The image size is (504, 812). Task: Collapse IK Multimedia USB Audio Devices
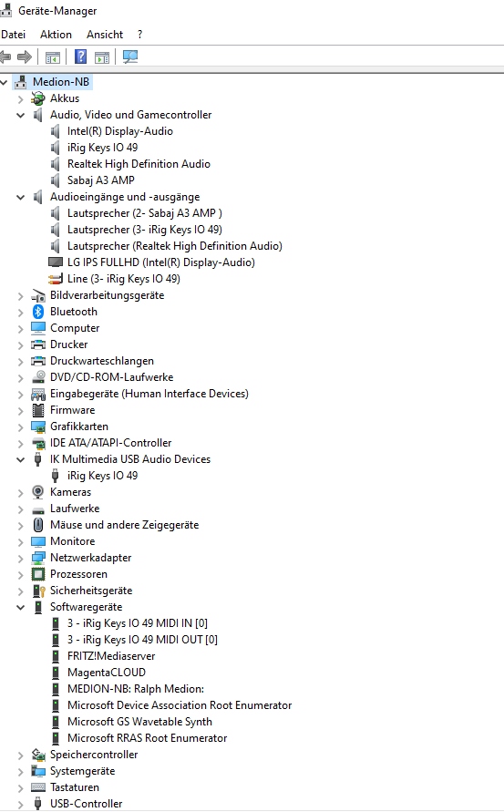(21, 459)
